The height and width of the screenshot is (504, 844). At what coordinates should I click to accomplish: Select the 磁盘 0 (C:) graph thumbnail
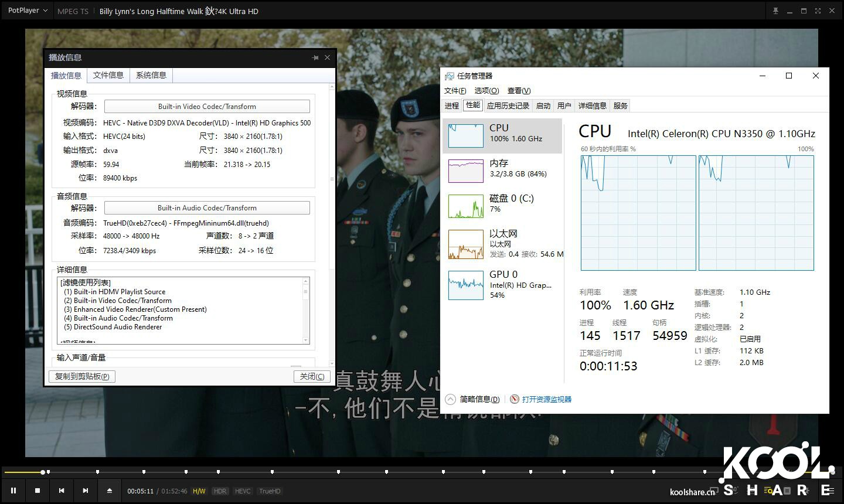tap(465, 205)
